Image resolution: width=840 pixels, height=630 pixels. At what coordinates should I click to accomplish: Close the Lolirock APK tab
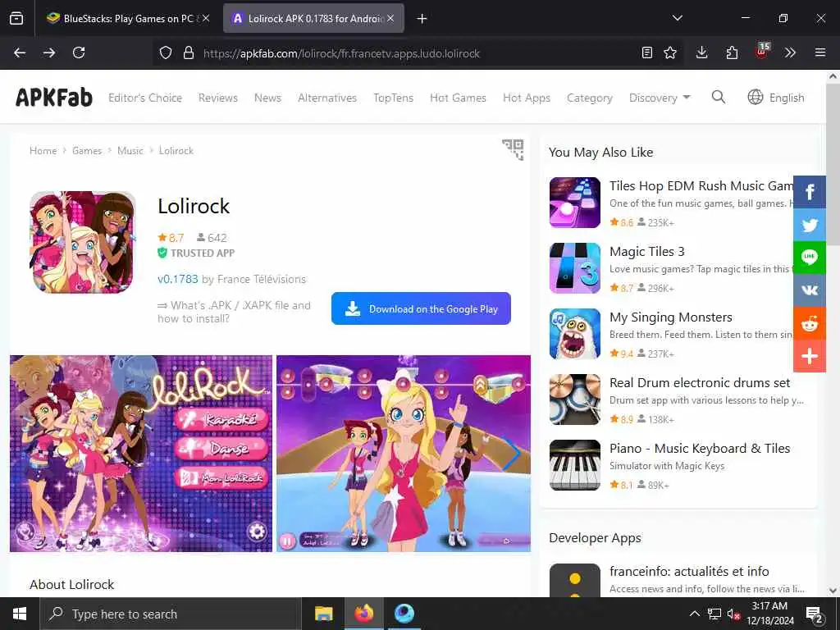point(390,18)
